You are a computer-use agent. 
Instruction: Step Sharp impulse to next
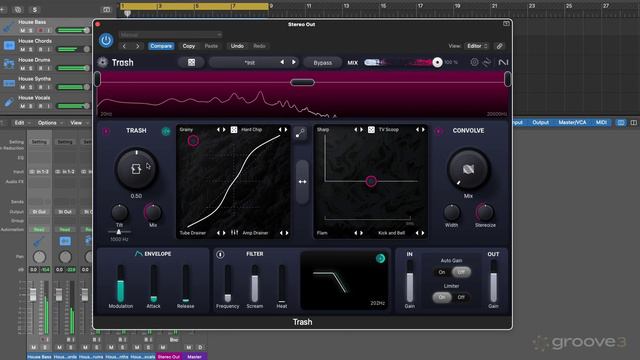point(361,129)
